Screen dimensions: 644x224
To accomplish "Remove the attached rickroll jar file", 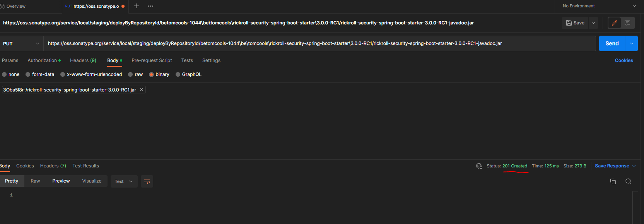I will tap(141, 89).
